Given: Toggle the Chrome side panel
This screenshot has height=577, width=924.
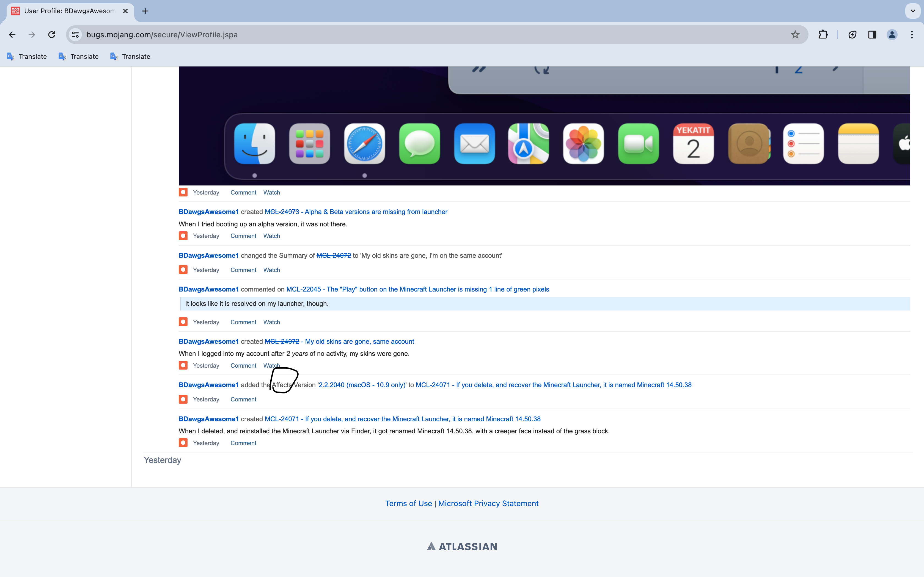Looking at the screenshot, I should (x=872, y=35).
